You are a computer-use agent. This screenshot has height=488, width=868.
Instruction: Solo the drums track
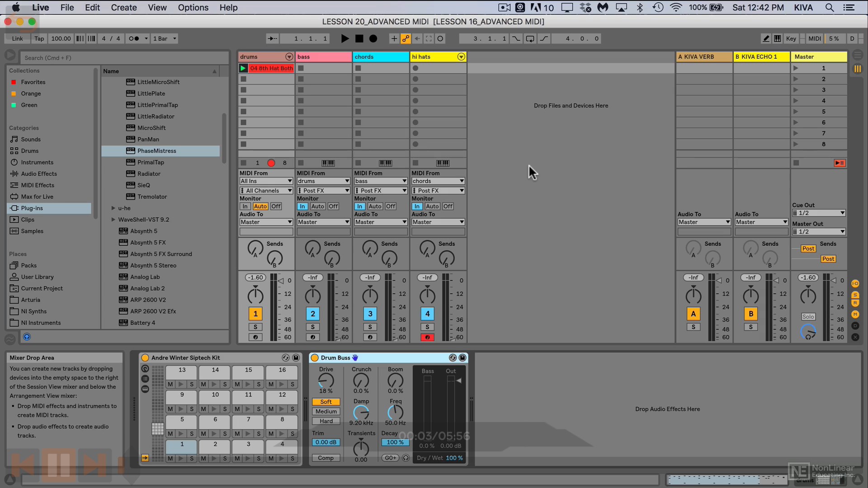pyautogui.click(x=255, y=327)
